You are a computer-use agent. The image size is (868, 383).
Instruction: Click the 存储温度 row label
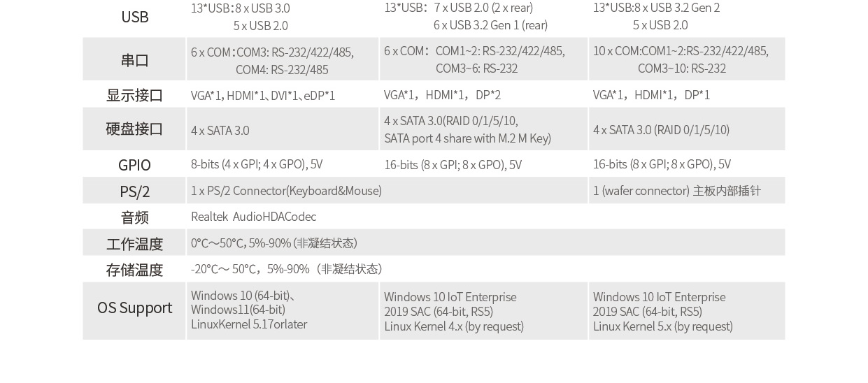[134, 270]
